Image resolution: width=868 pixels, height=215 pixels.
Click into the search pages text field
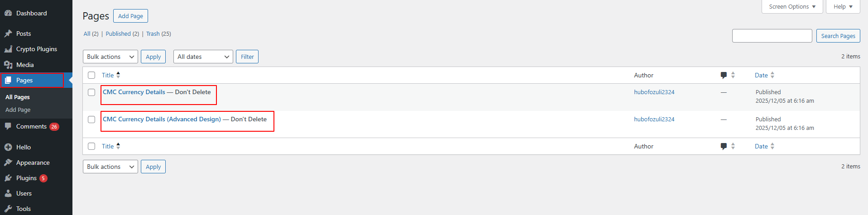pyautogui.click(x=772, y=36)
